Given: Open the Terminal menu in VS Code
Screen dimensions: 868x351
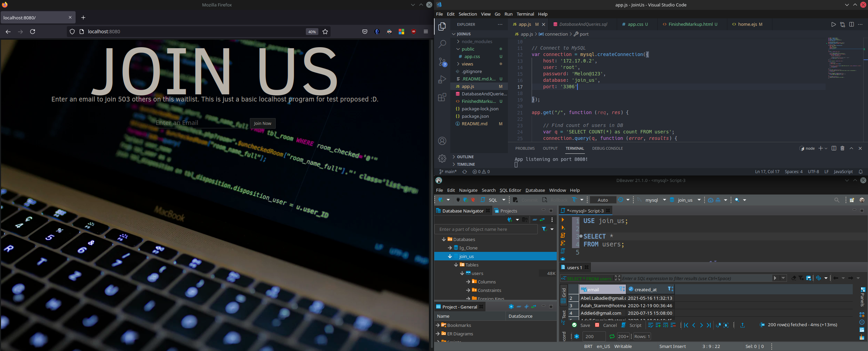Looking at the screenshot, I should 525,14.
